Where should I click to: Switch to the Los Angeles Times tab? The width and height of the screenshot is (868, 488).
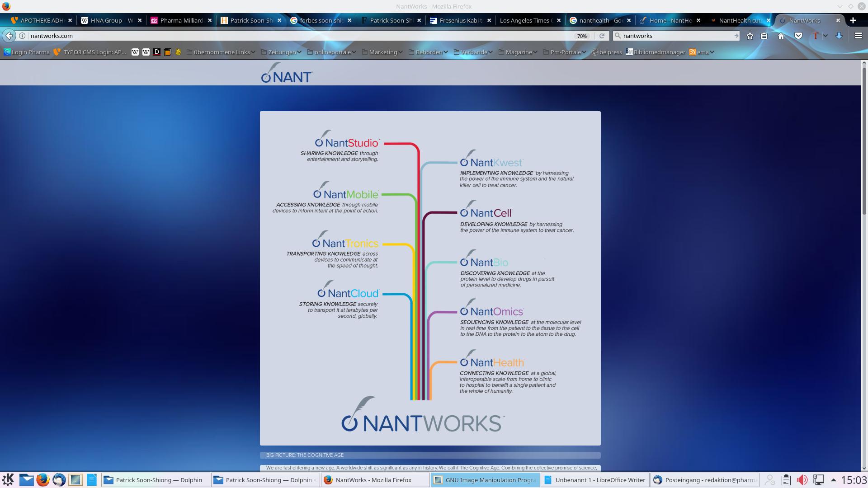pyautogui.click(x=524, y=20)
